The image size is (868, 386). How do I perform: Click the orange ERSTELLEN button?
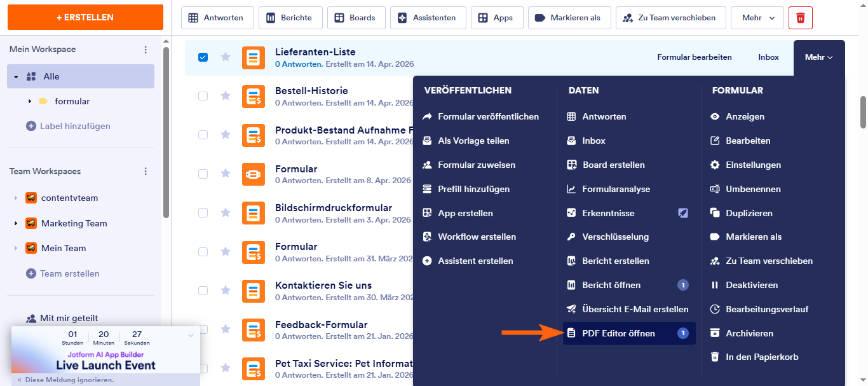[85, 17]
